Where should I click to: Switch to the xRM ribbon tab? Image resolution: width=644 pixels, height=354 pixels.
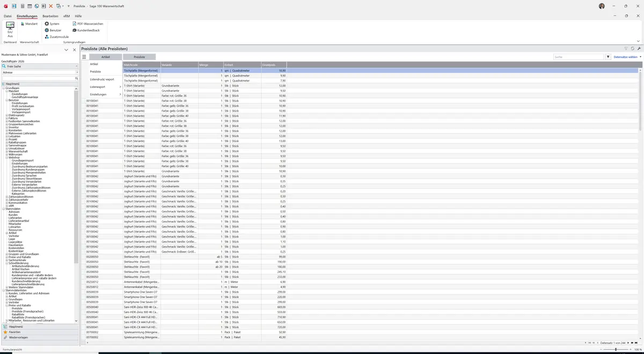(x=67, y=16)
